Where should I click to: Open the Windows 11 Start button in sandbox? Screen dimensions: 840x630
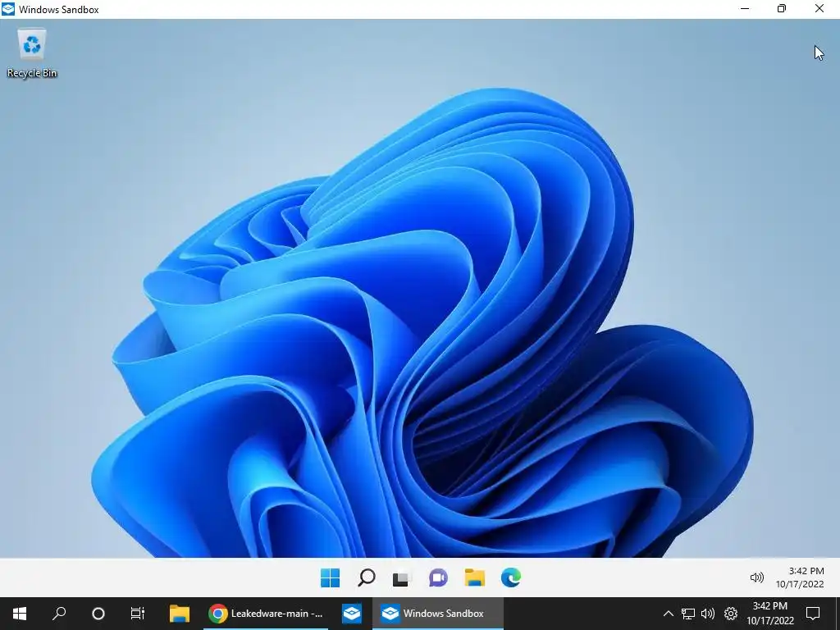pyautogui.click(x=330, y=577)
